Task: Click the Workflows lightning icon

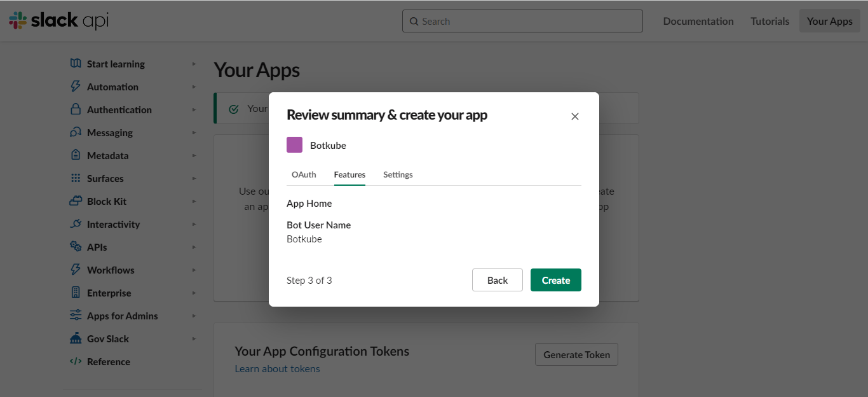Action: pyautogui.click(x=76, y=270)
